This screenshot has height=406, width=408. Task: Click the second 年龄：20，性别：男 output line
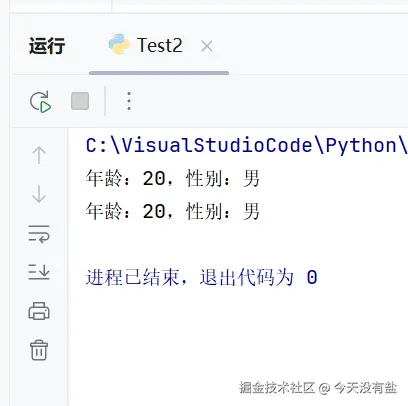[172, 211]
